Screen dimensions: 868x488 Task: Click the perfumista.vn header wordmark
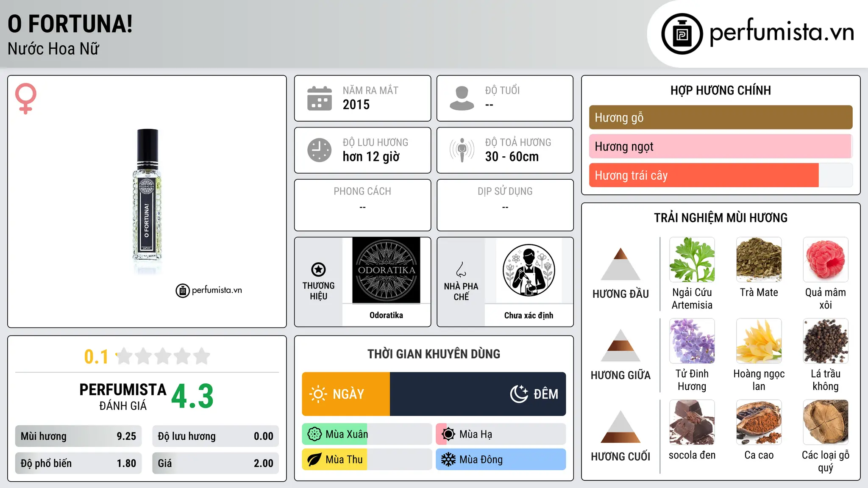pos(782,32)
